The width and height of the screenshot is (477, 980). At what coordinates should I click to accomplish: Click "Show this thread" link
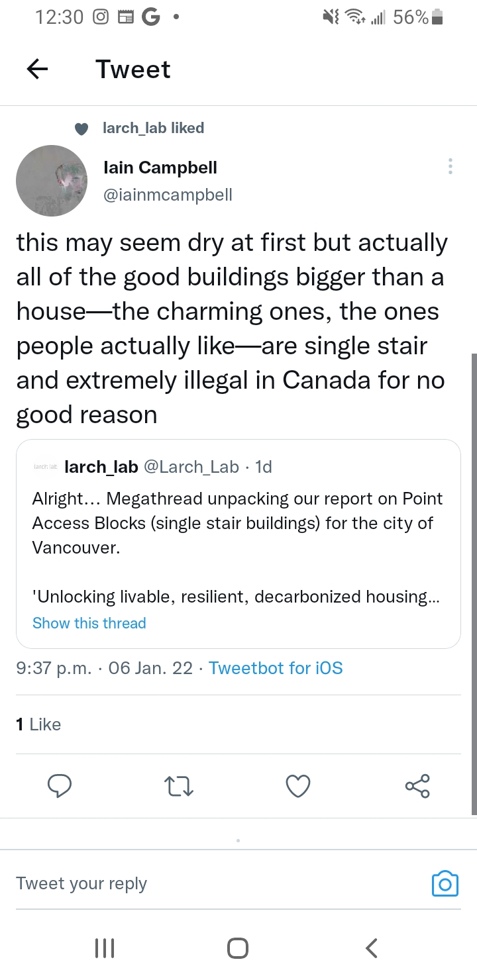pos(89,623)
